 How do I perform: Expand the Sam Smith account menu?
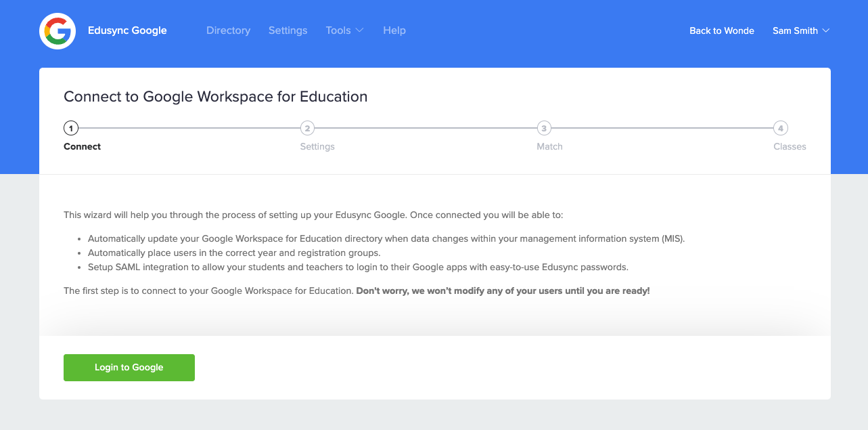[801, 30]
